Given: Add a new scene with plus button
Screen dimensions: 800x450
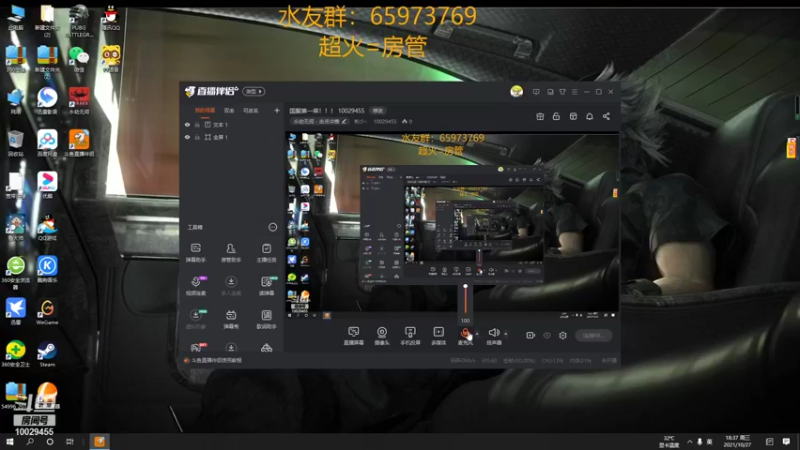Looking at the screenshot, I should (x=277, y=110).
